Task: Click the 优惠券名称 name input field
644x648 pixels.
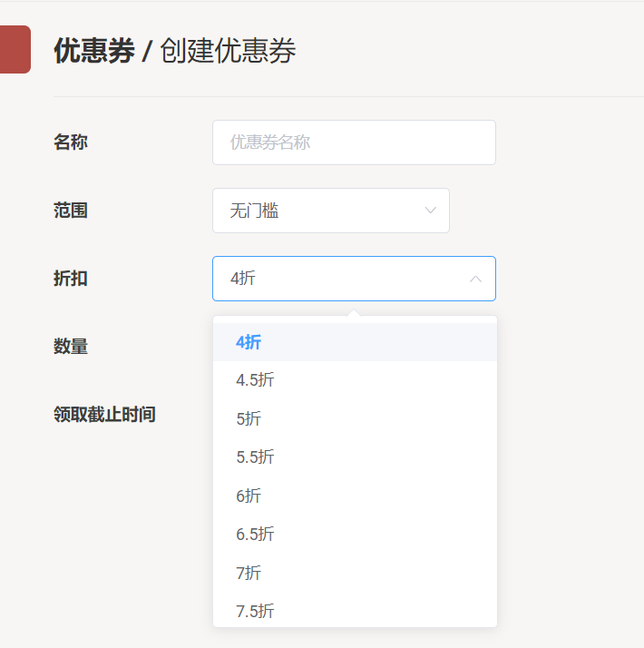Action: pyautogui.click(x=354, y=142)
